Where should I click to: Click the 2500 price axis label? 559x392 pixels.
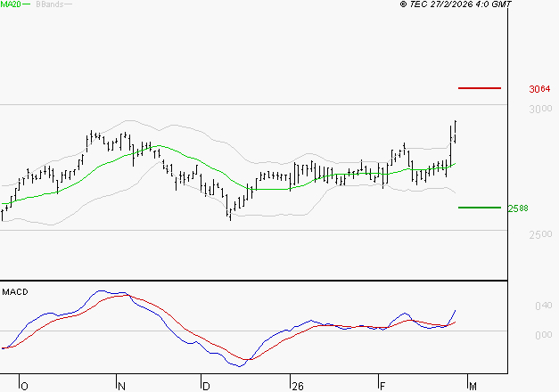(540, 234)
